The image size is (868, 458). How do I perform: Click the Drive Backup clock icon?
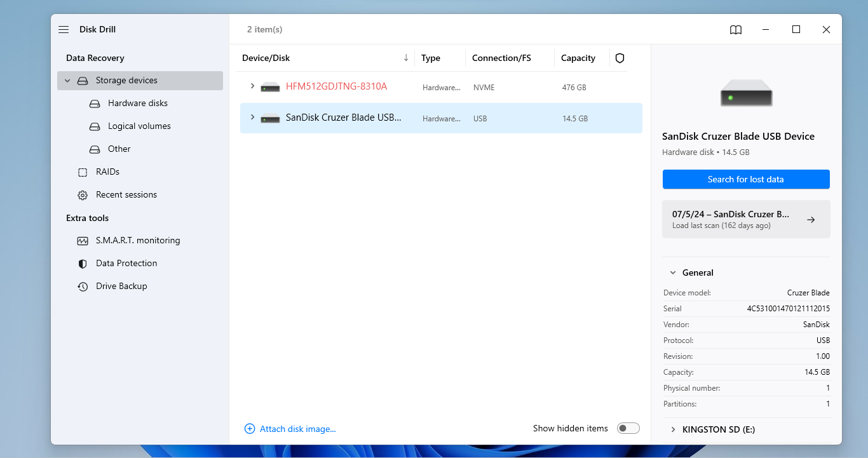[83, 286]
